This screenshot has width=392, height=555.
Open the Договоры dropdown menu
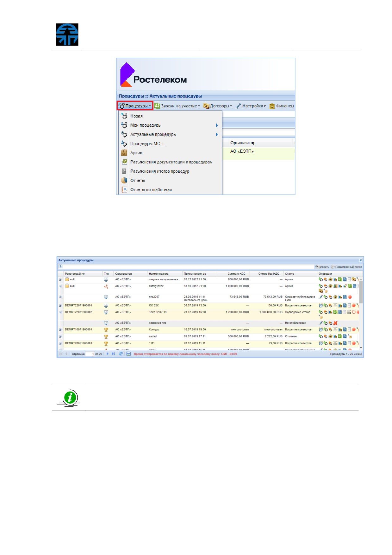point(218,106)
